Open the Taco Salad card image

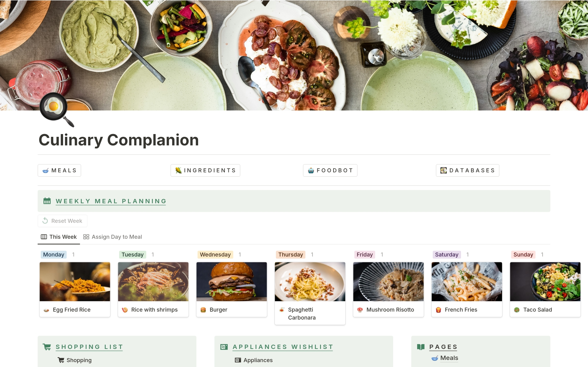545,282
